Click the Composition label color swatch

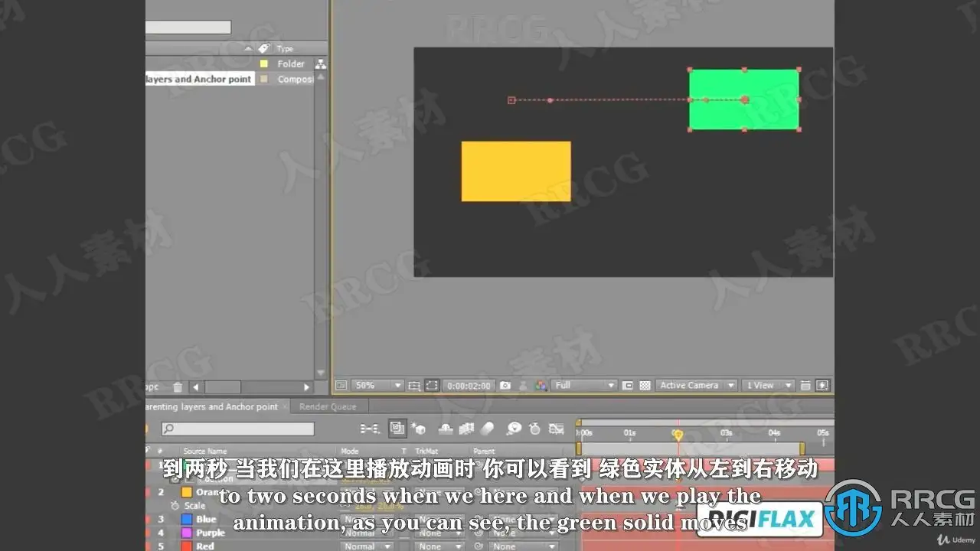(264, 79)
